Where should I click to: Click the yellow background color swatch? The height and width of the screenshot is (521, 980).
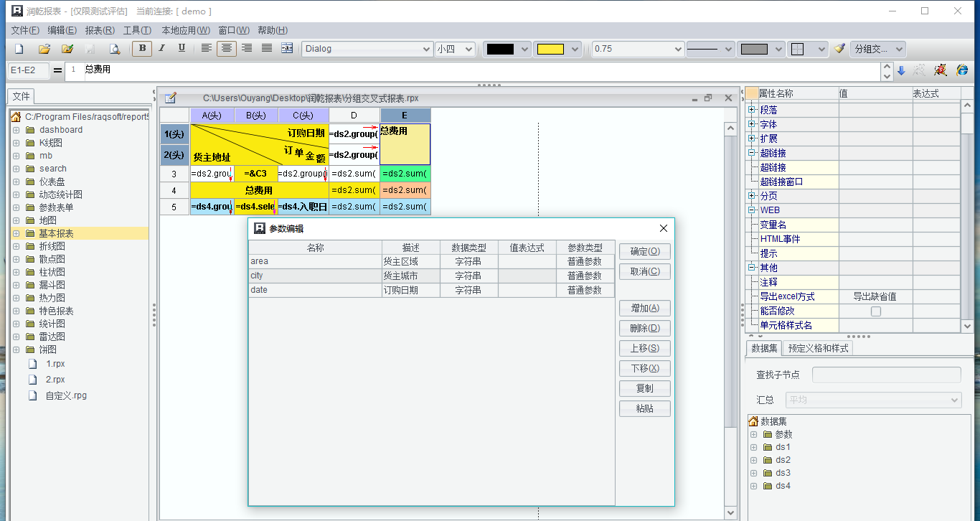(550, 49)
